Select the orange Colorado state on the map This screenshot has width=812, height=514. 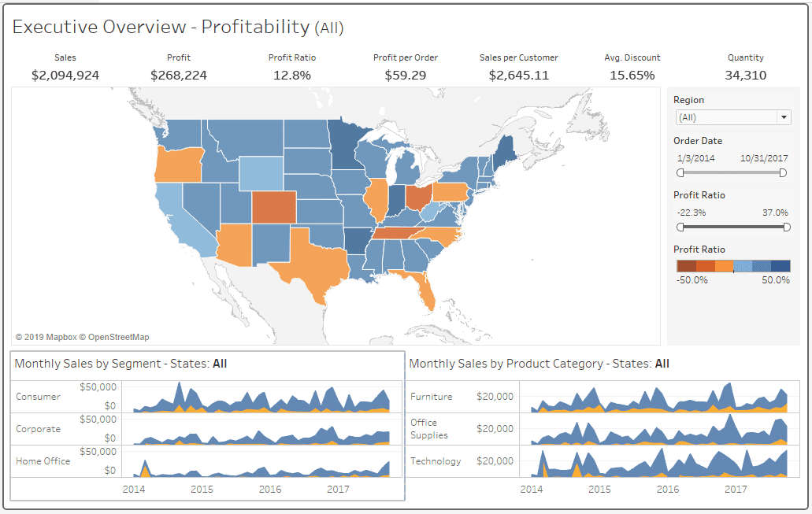[273, 208]
